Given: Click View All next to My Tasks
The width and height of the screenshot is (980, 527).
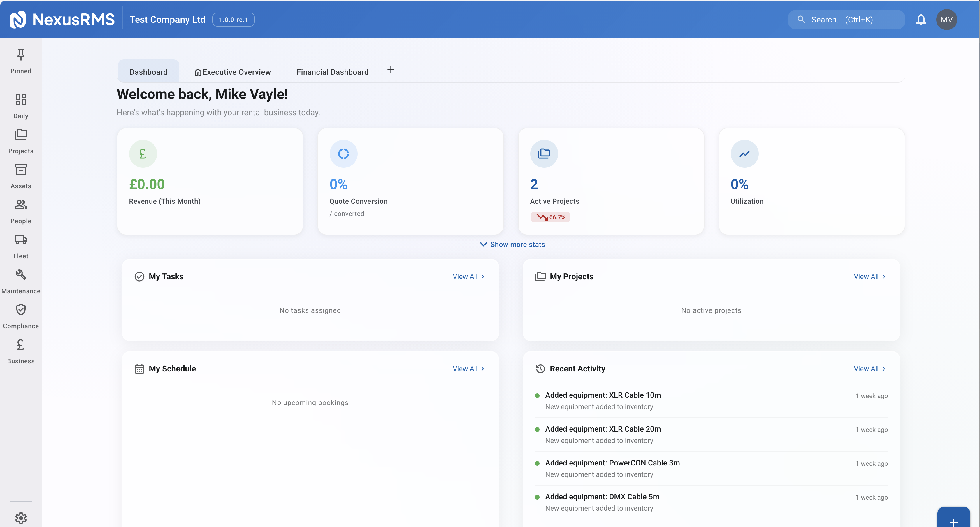Looking at the screenshot, I should point(468,276).
